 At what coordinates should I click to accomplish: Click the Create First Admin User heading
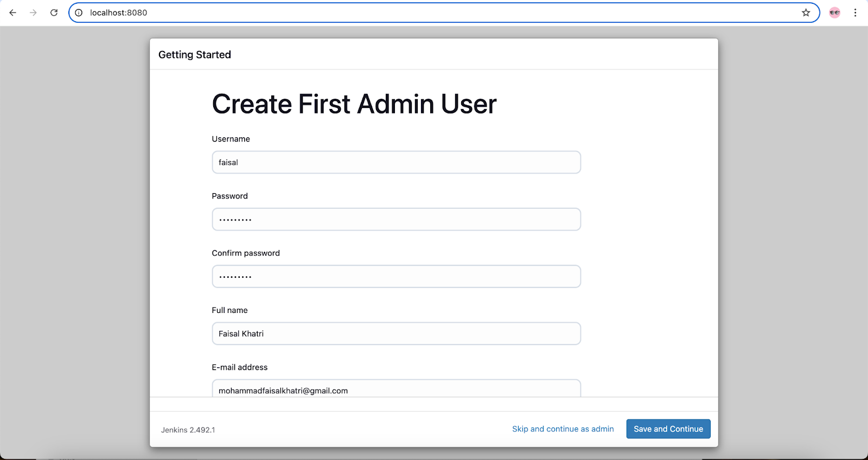click(354, 104)
